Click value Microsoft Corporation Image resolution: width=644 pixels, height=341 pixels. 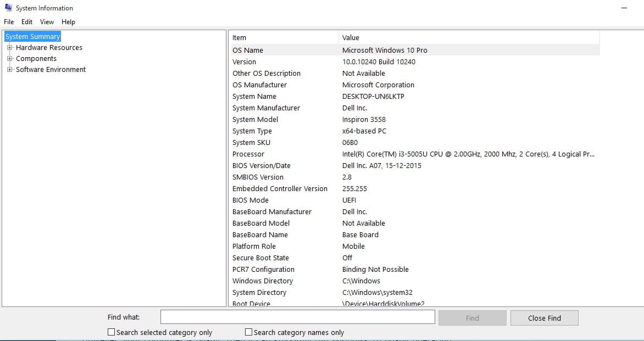click(378, 85)
